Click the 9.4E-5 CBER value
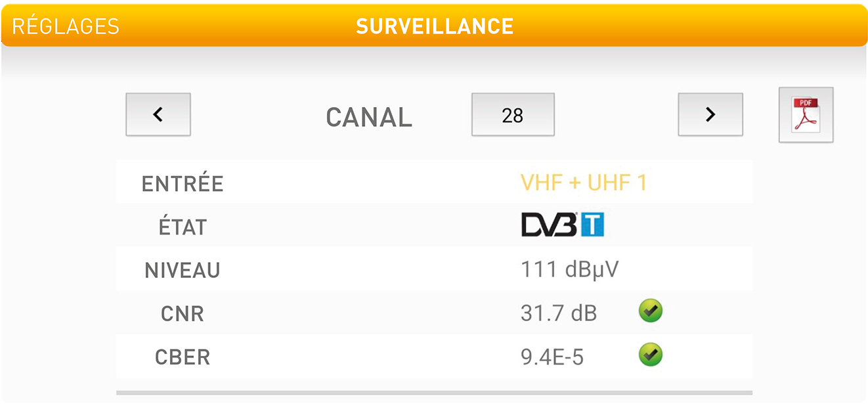This screenshot has width=868, height=404. pos(552,357)
